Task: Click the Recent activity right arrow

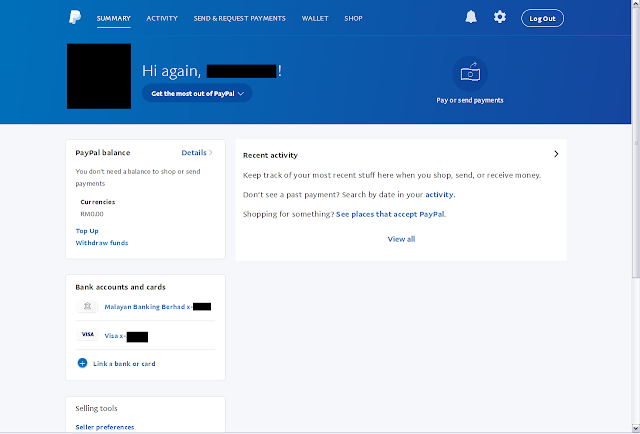Action: coord(556,154)
